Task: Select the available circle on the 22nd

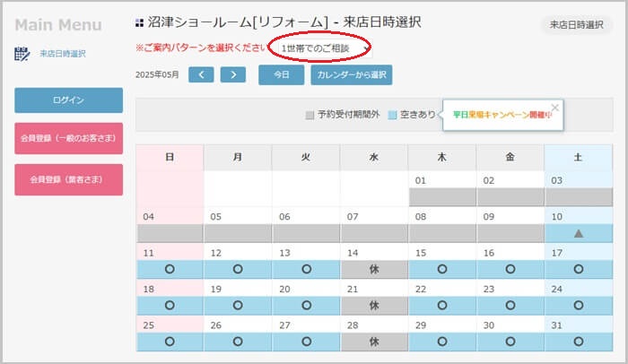Action: tap(442, 306)
